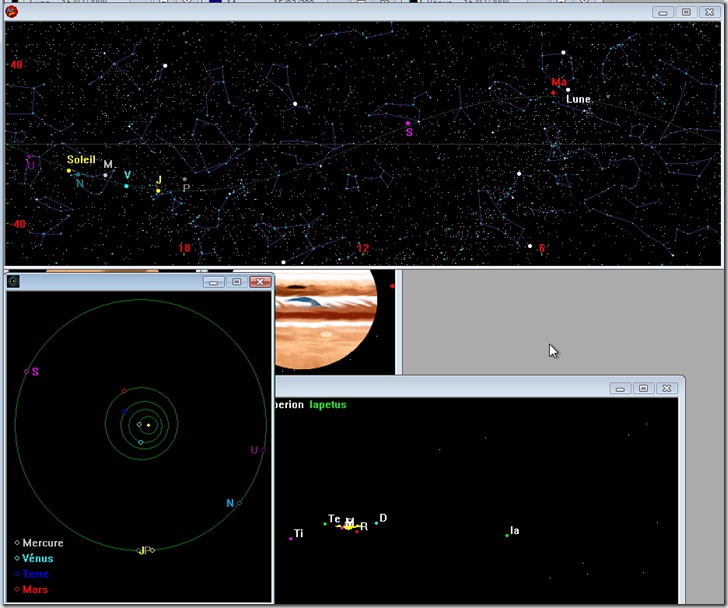Minimize the Saturn moons window

[621, 388]
